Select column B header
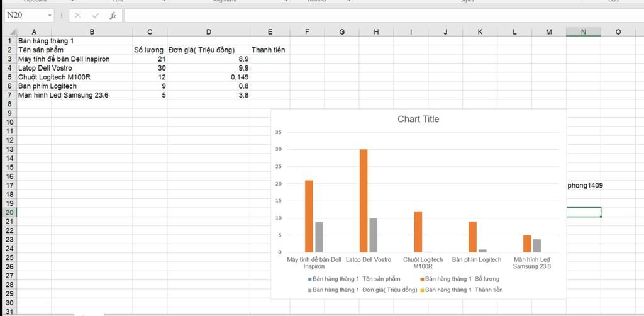This screenshot has height=316, width=644. (92, 32)
